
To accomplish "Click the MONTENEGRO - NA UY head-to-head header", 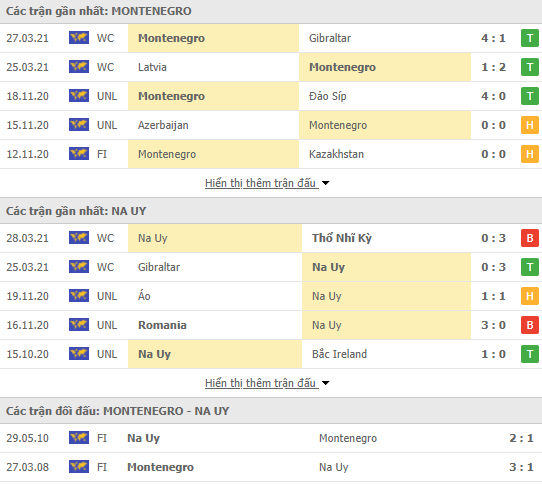I will coord(118,411).
